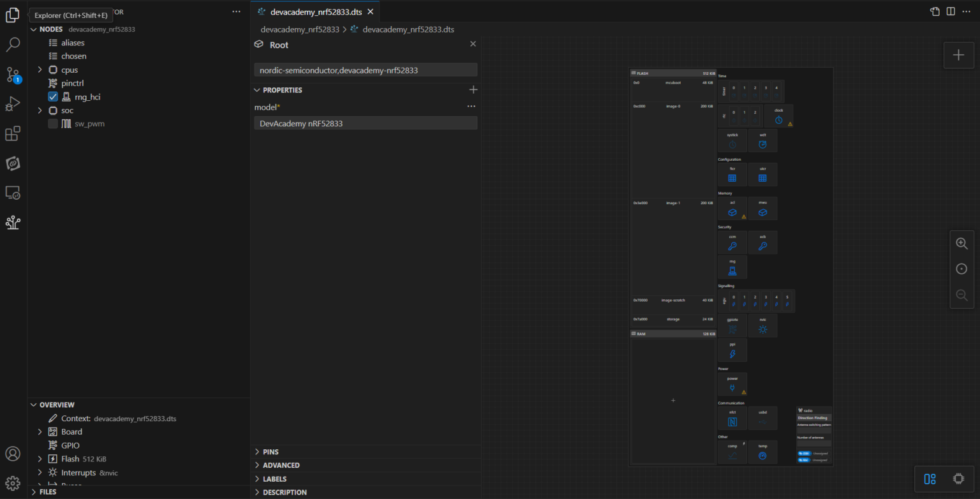980x499 pixels.
Task: Expand the soc node in the NODES tree
Action: (x=40, y=110)
